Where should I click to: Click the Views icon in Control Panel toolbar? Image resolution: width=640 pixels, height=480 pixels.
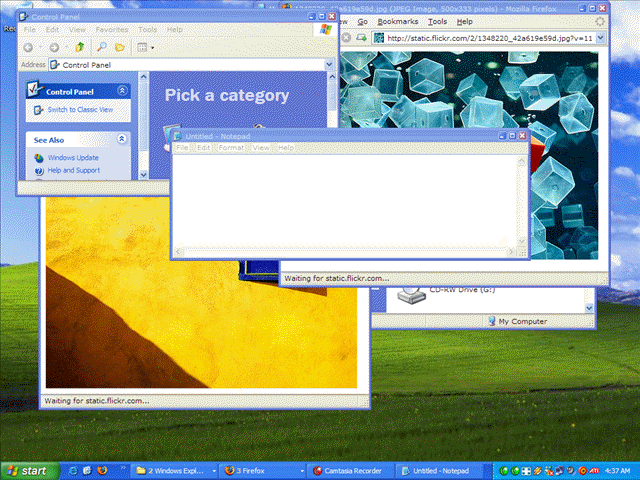[x=142, y=48]
